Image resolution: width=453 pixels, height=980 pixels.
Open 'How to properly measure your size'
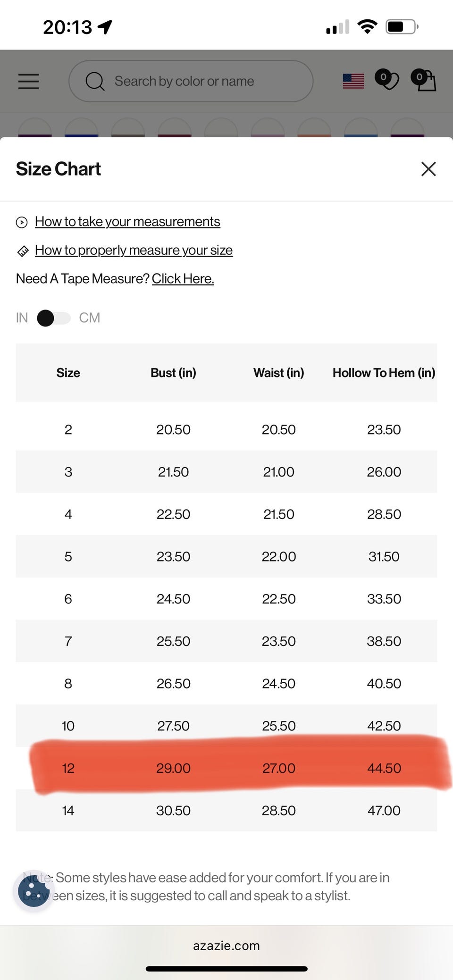click(134, 250)
